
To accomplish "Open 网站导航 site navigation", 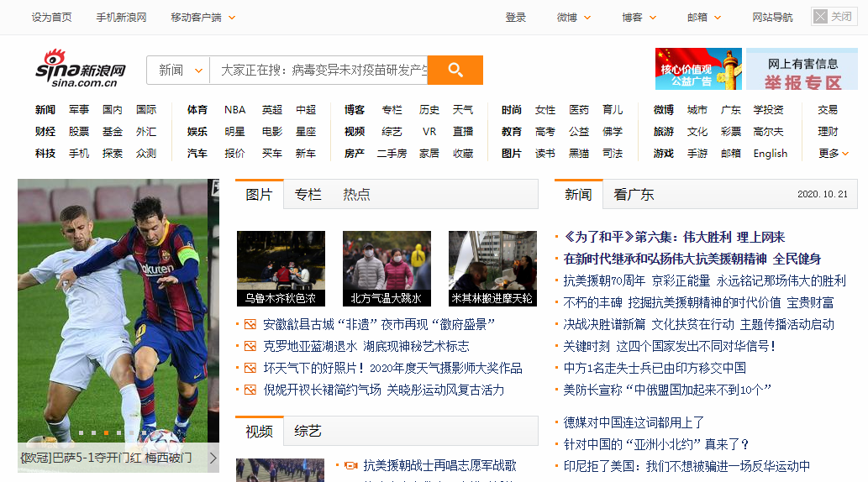I will (x=772, y=18).
